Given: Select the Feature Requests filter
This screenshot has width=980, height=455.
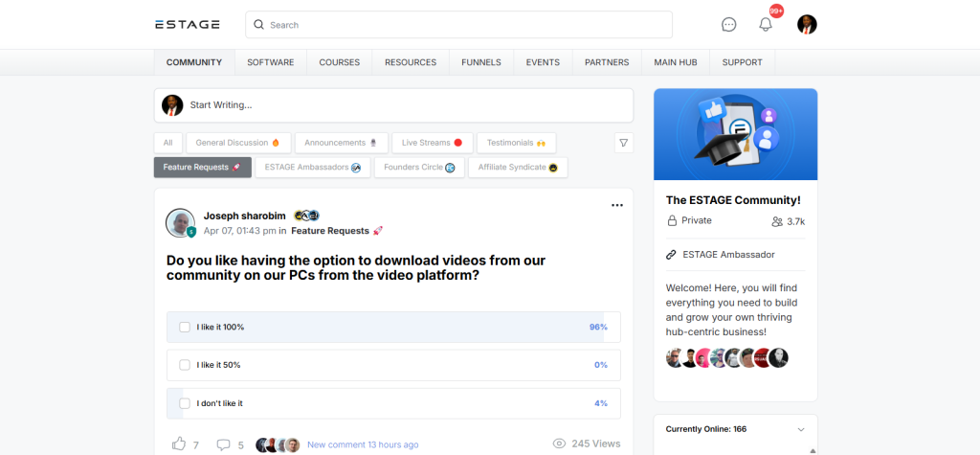Looking at the screenshot, I should (203, 168).
